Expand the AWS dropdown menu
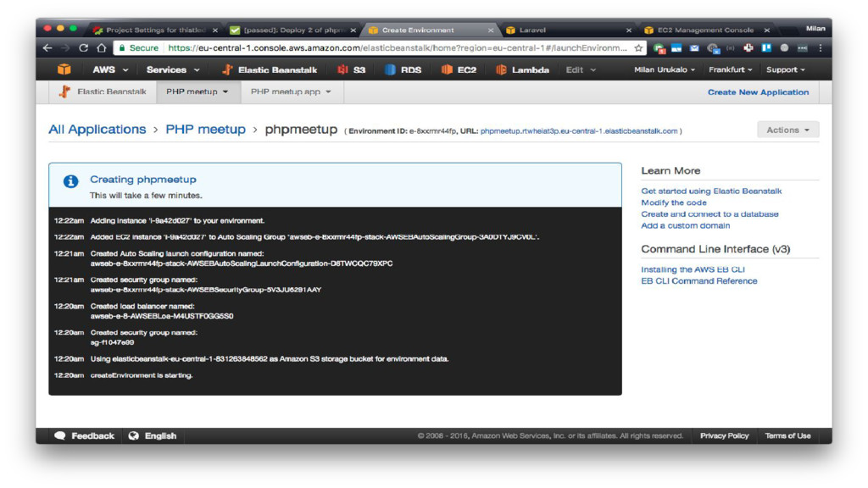The width and height of the screenshot is (868, 488). (110, 69)
